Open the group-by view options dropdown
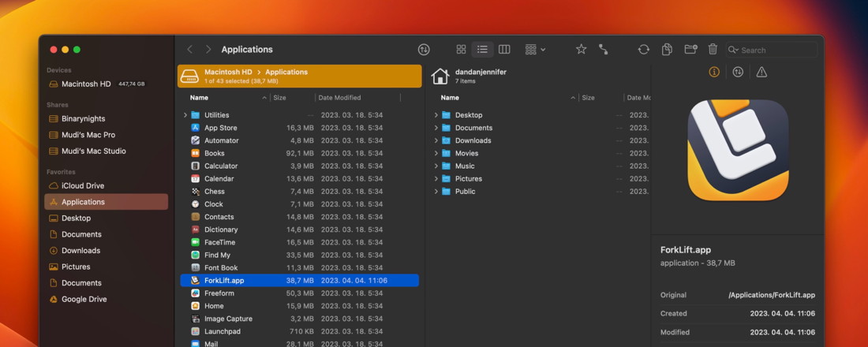Viewport: 868px width, 347px height. (x=535, y=50)
